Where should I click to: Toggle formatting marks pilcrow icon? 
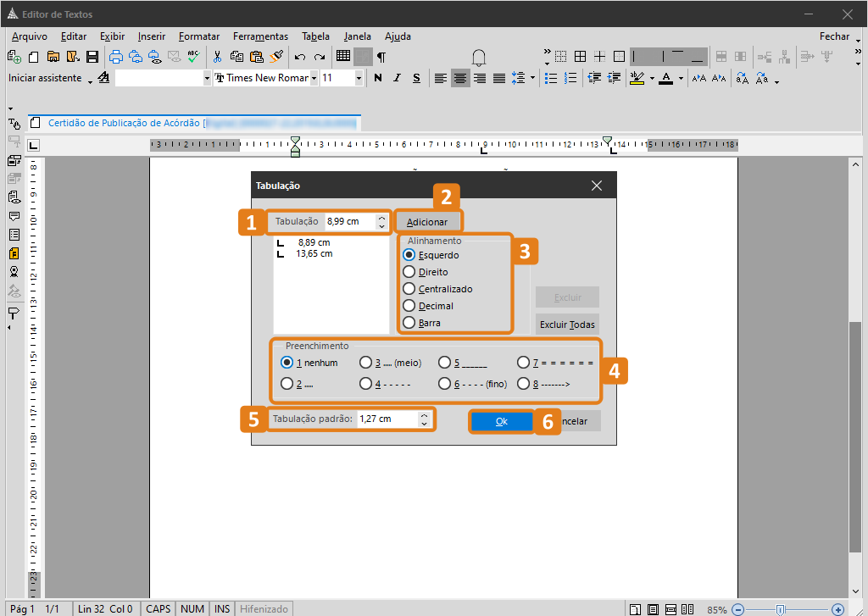(381, 57)
